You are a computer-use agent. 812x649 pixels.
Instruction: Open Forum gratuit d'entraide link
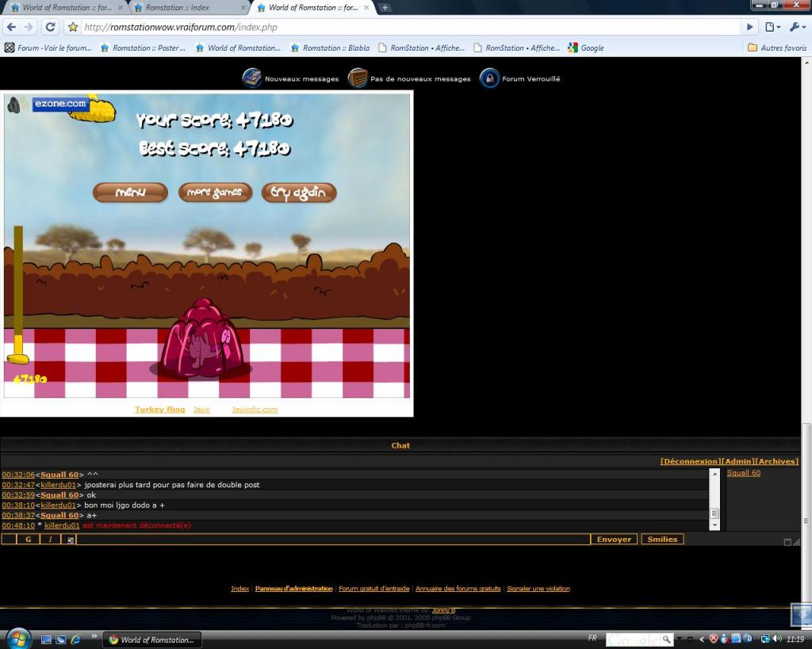coord(374,589)
